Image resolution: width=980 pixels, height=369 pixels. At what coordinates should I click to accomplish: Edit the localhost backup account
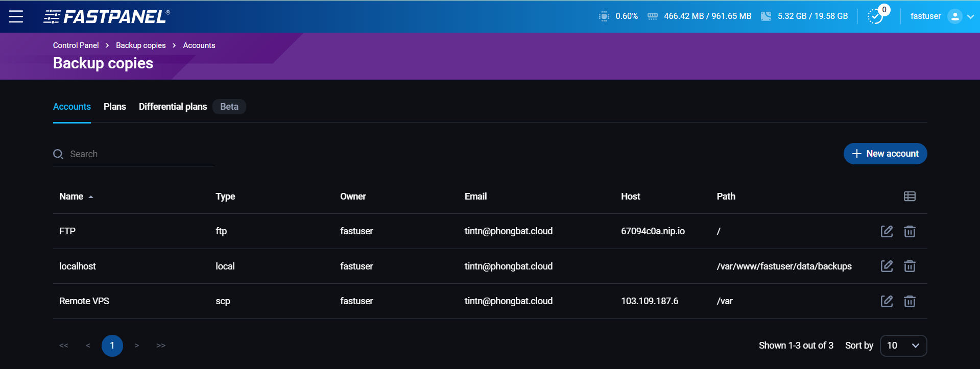(887, 266)
